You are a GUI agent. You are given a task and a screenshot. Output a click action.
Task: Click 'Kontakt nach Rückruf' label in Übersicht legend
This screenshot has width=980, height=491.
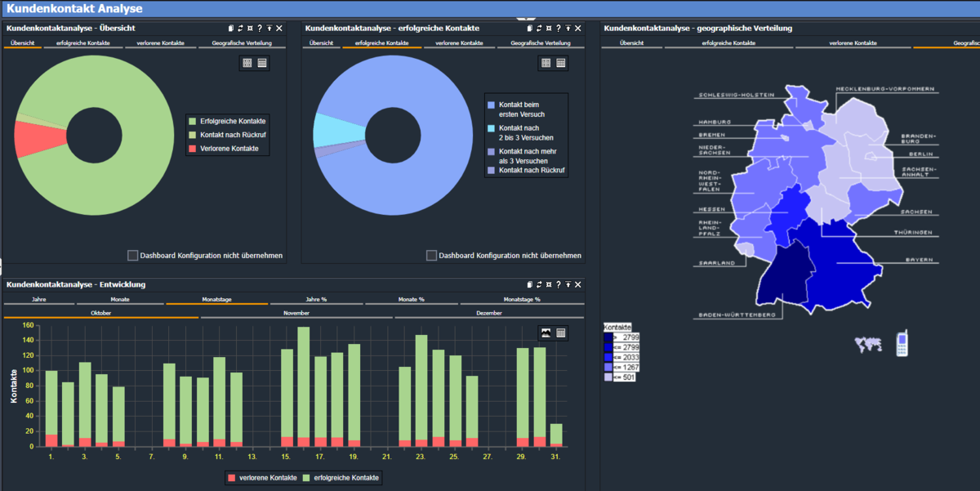pos(234,135)
